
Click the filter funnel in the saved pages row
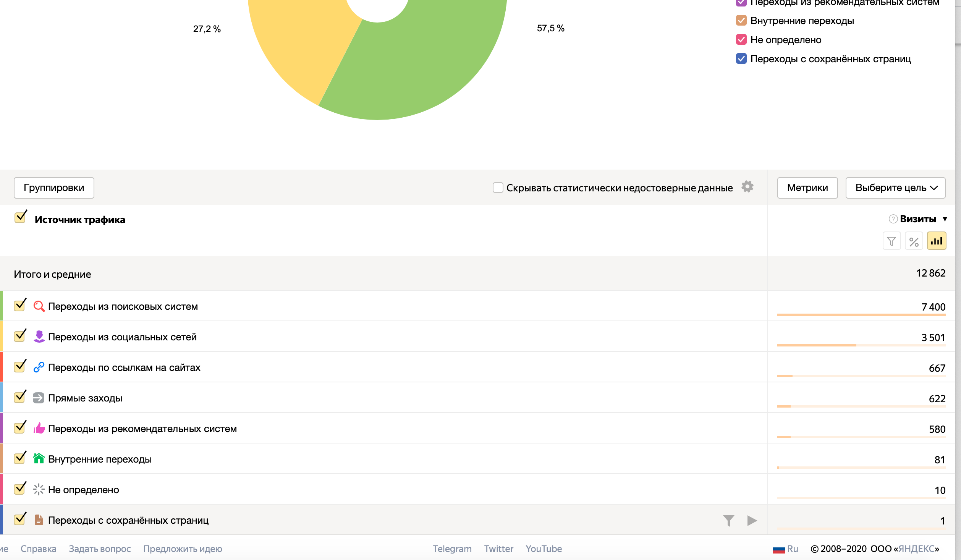tap(728, 520)
